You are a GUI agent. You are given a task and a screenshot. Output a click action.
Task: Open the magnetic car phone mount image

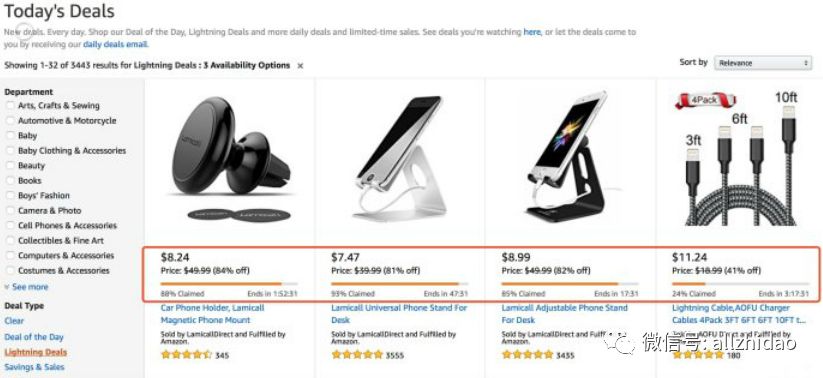231,159
